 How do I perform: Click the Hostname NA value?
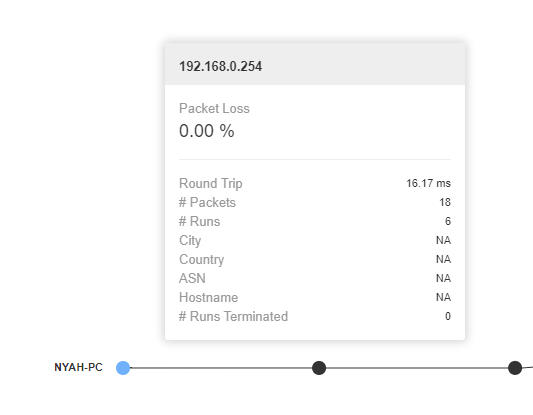tap(444, 297)
